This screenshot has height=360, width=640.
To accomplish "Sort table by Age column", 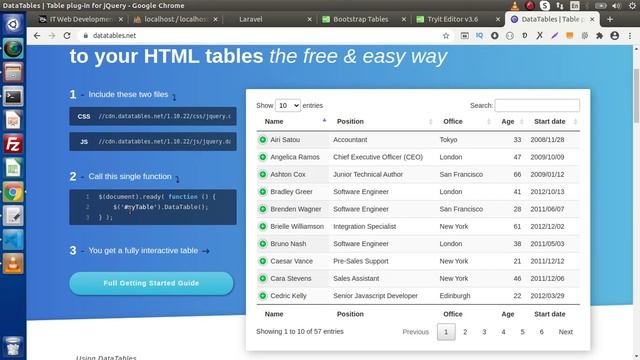I will click(x=510, y=122).
